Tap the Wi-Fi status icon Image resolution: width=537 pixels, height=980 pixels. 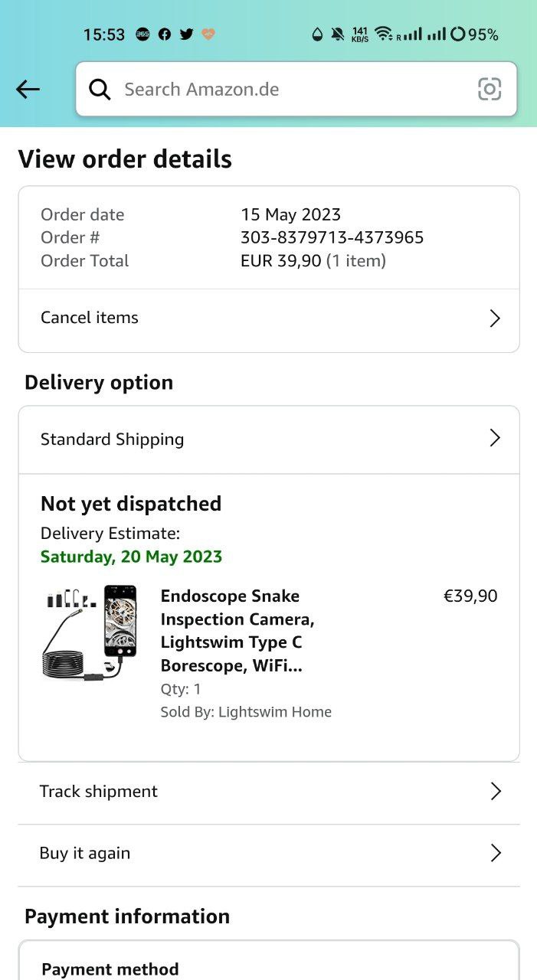(x=383, y=34)
